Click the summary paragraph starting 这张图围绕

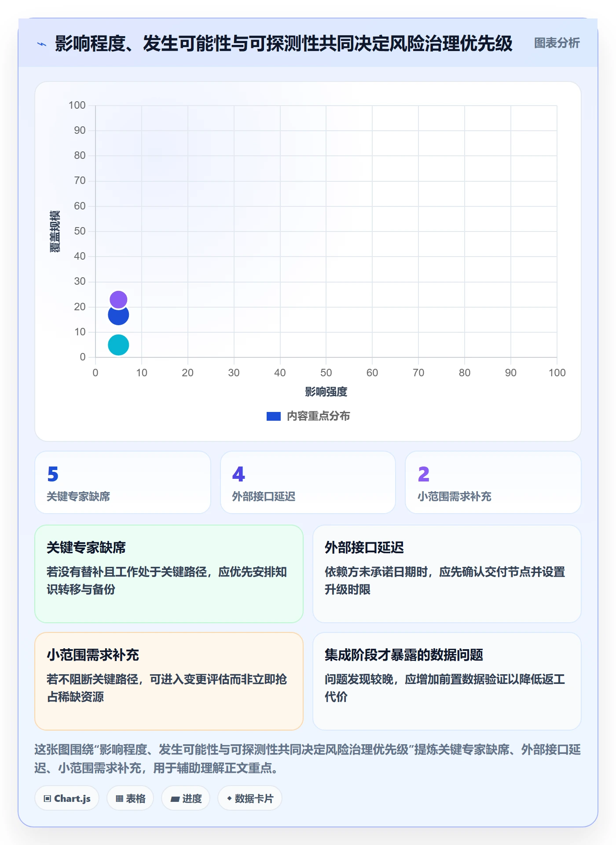point(308,759)
